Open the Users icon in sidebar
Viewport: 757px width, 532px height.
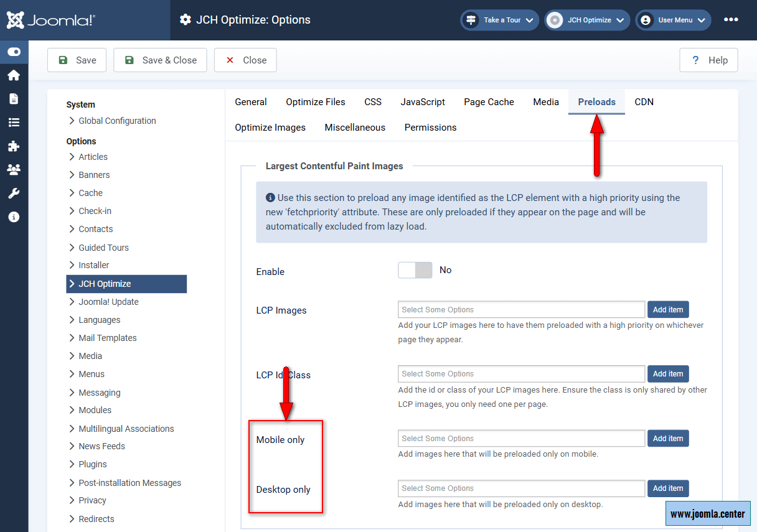point(14,169)
